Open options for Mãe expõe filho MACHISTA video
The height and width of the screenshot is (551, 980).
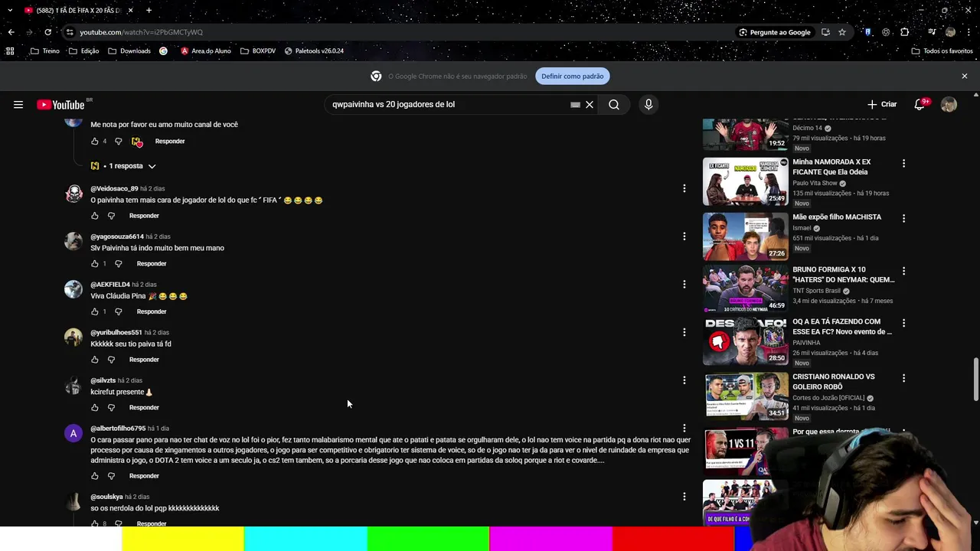coord(903,218)
